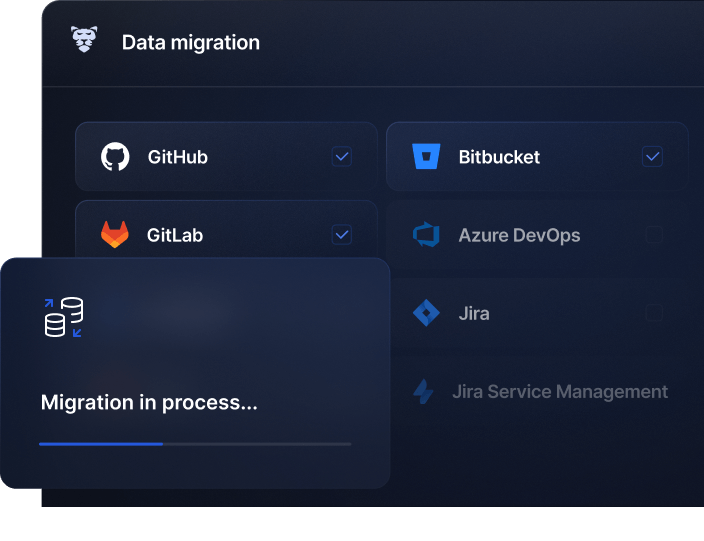704x541 pixels.
Task: Uncheck the Bitbucket checkbox
Action: click(x=652, y=157)
